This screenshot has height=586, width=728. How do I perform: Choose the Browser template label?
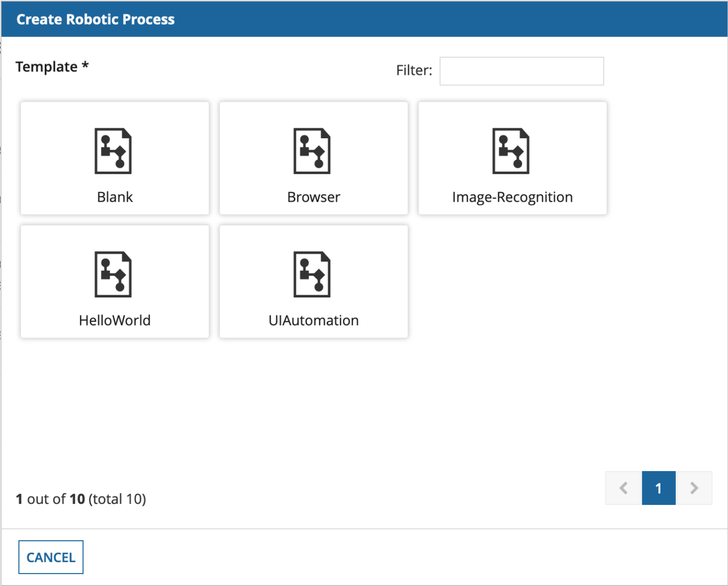coord(314,197)
